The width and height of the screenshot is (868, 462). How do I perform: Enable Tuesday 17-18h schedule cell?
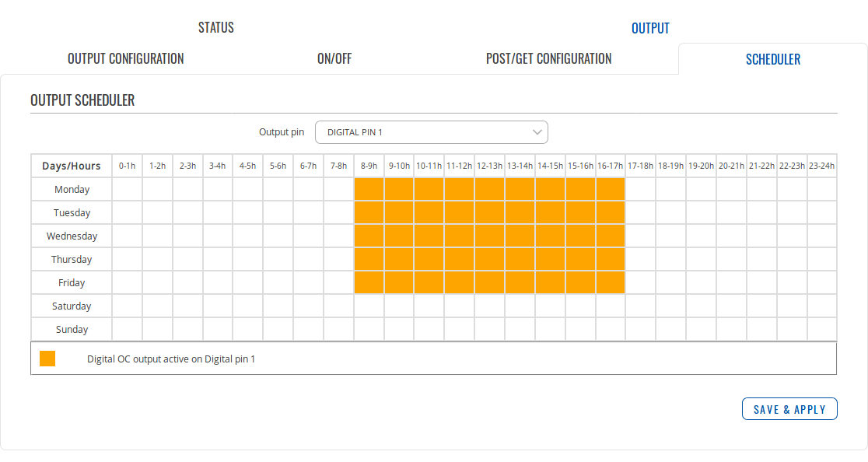pos(640,212)
